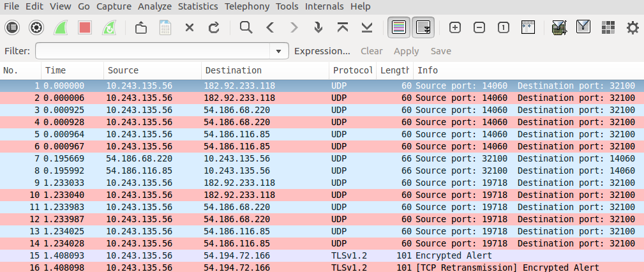Select packet 3 at time 0.000925
The width and height of the screenshot is (644, 272).
322,110
